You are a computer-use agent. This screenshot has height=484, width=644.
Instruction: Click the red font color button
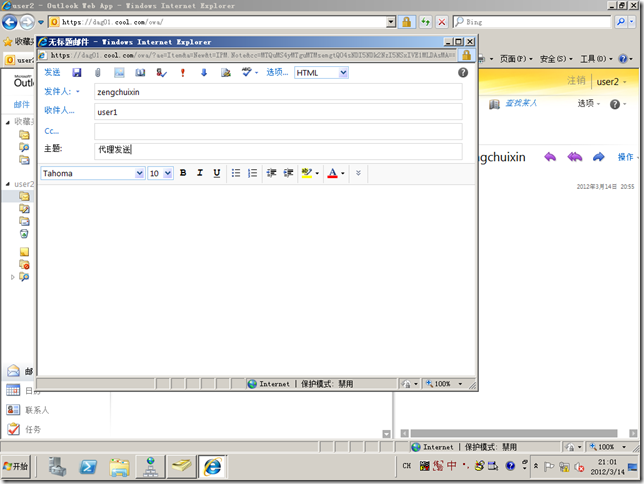tap(332, 173)
